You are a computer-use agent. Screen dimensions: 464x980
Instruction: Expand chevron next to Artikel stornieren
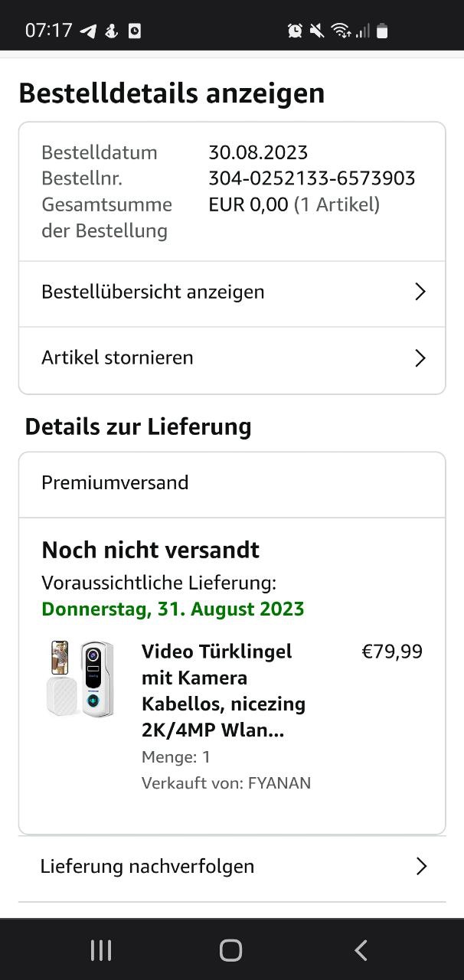click(420, 358)
